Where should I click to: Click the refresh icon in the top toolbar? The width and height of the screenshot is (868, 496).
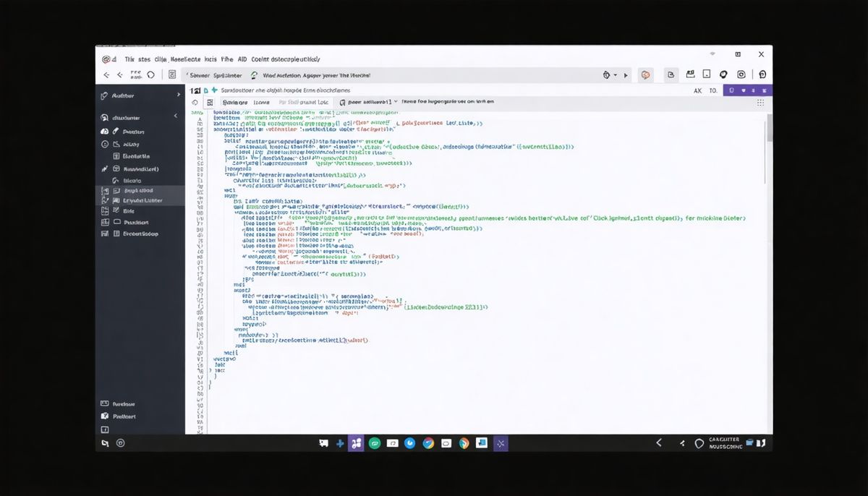[150, 74]
